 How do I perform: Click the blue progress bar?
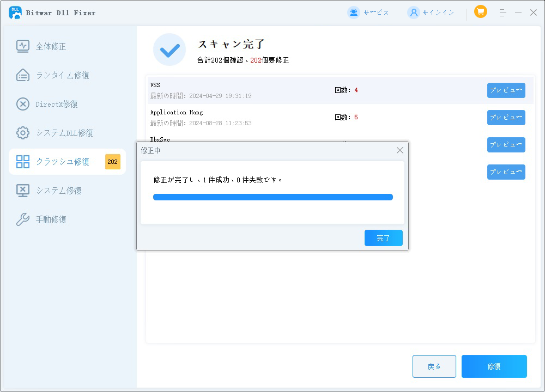(x=272, y=197)
